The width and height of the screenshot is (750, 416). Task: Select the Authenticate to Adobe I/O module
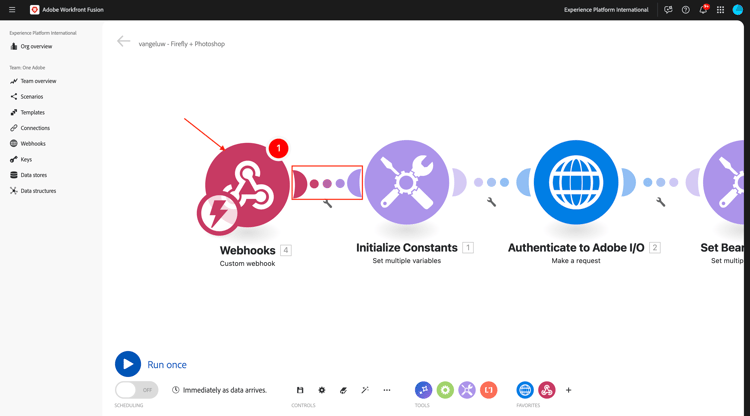(576, 182)
